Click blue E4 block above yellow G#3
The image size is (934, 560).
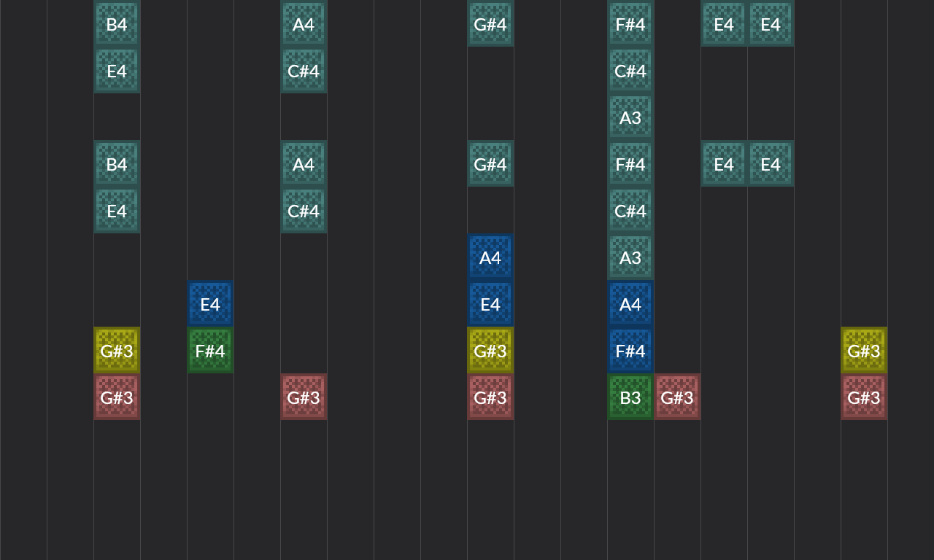pyautogui.click(x=490, y=304)
